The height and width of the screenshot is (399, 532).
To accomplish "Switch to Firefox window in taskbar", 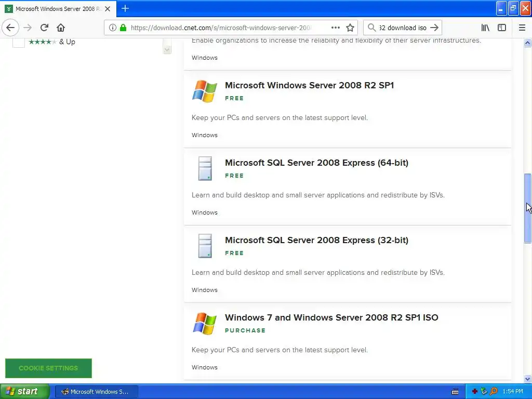I will point(96,392).
